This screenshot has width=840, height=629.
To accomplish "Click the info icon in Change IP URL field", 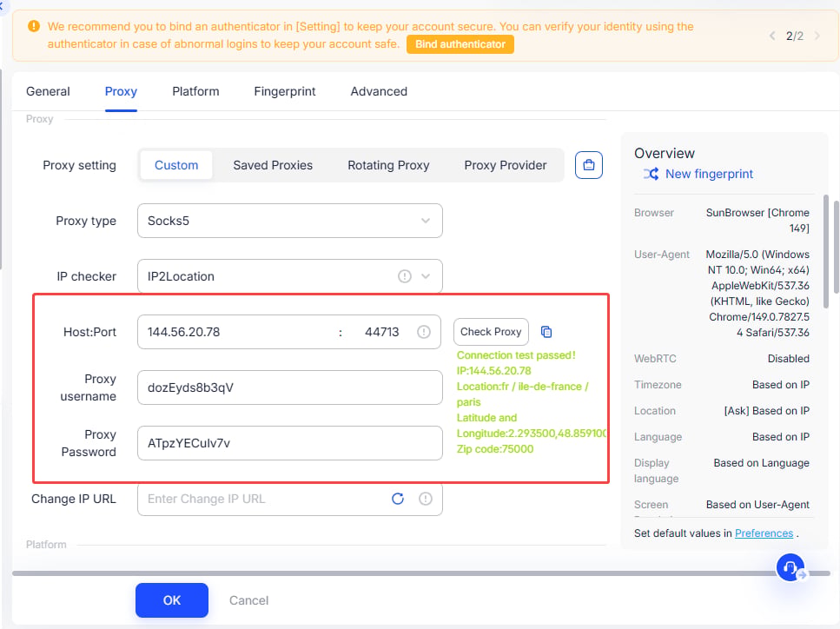I will (426, 499).
